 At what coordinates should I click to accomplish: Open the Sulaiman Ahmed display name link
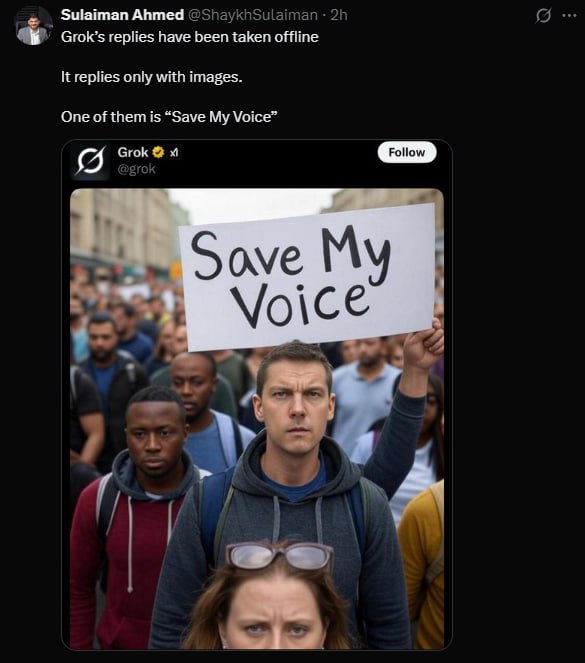click(x=122, y=15)
